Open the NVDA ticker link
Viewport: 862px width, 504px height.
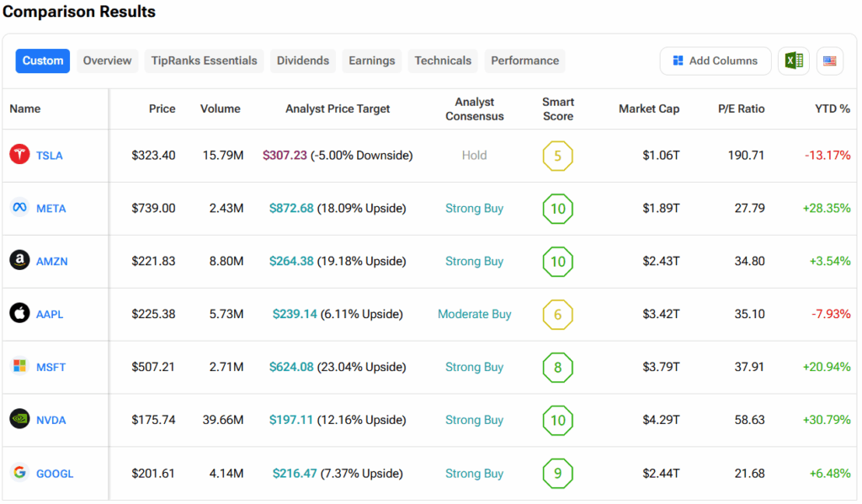coord(51,420)
